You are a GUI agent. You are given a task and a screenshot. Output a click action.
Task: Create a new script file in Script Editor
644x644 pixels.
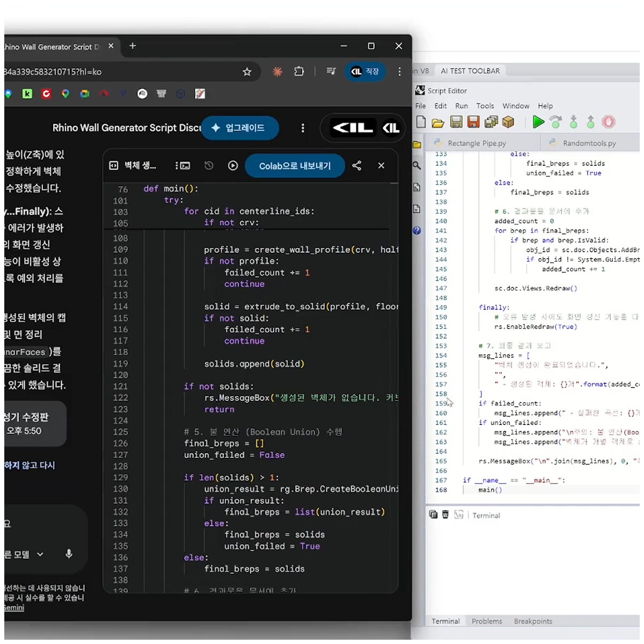pyautogui.click(x=421, y=122)
